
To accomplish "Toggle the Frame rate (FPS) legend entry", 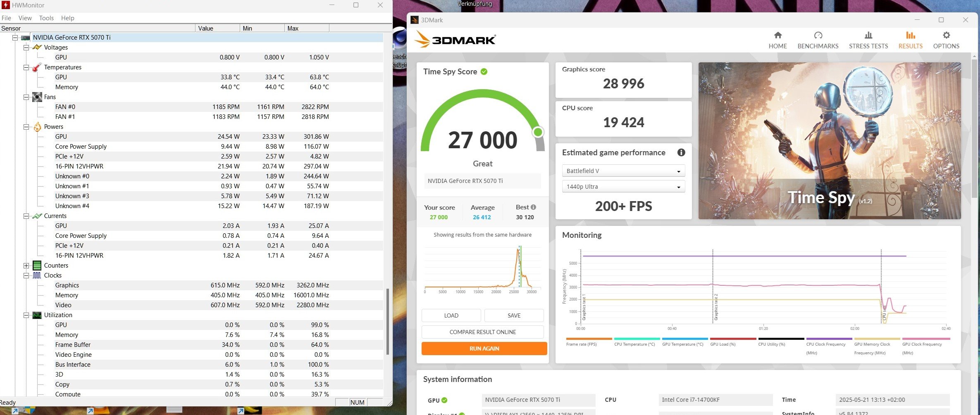I will click(x=589, y=342).
